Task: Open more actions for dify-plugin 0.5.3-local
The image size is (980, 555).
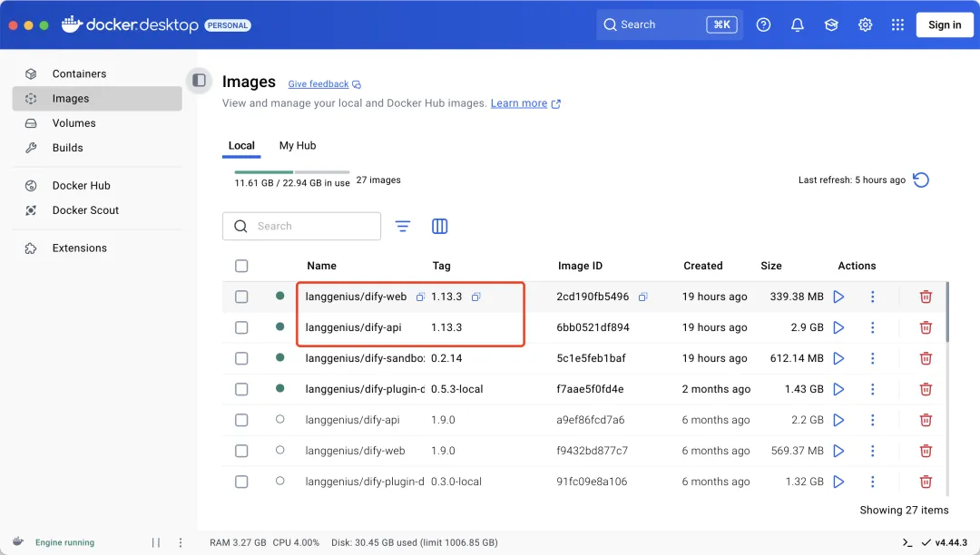Action: (x=873, y=389)
